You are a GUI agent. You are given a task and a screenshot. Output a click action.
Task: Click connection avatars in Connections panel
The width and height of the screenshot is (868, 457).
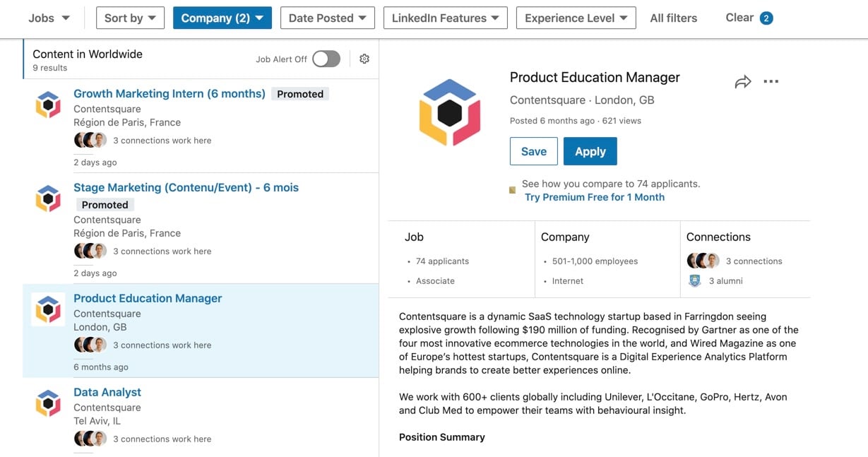(x=703, y=261)
